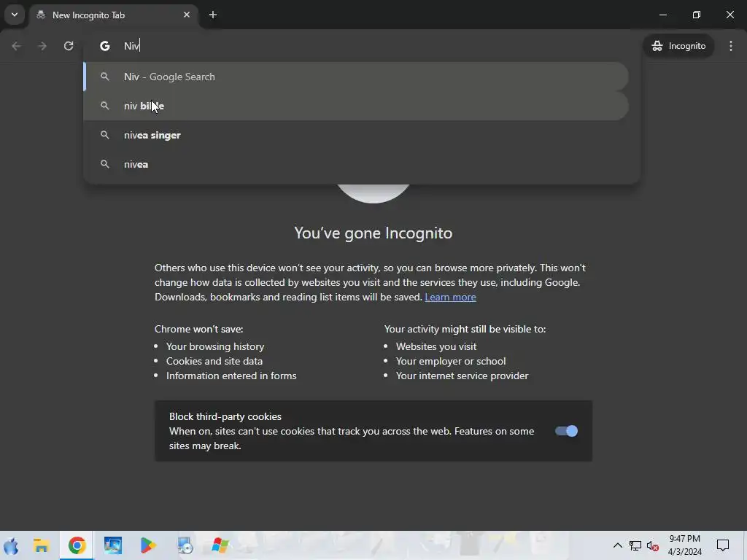Image resolution: width=747 pixels, height=560 pixels.
Task: Select the 'nivea' suggestion
Action: pos(356,164)
